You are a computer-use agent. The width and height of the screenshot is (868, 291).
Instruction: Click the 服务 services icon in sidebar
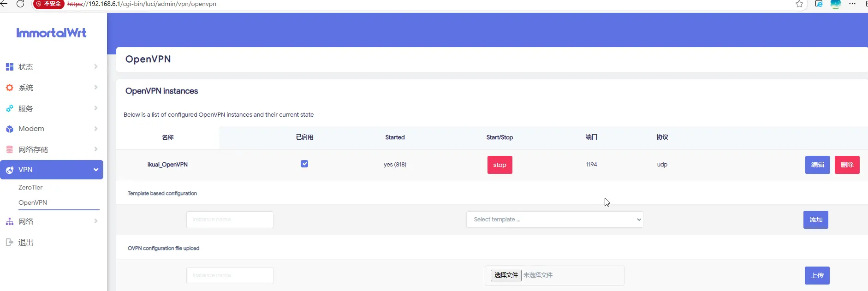9,109
